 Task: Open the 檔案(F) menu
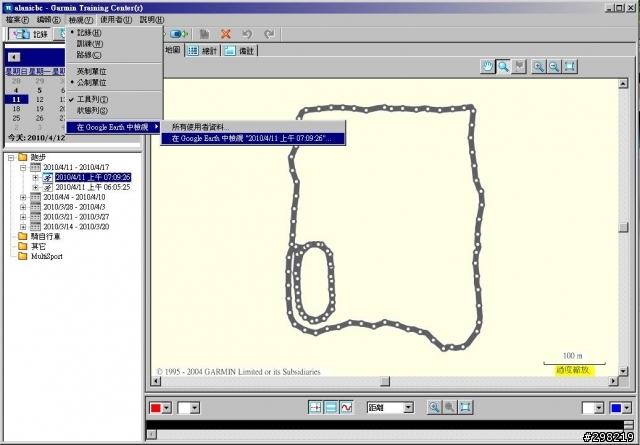17,20
